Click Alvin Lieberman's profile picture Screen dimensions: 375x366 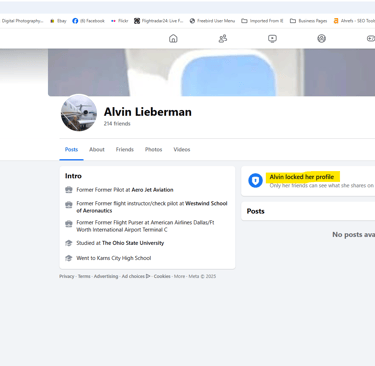click(x=79, y=113)
